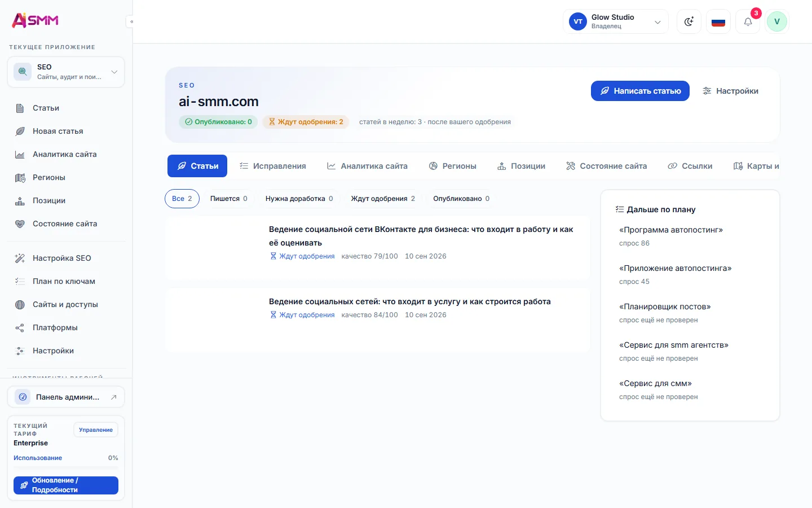Filter articles by Опубликовано 0

(x=461, y=199)
